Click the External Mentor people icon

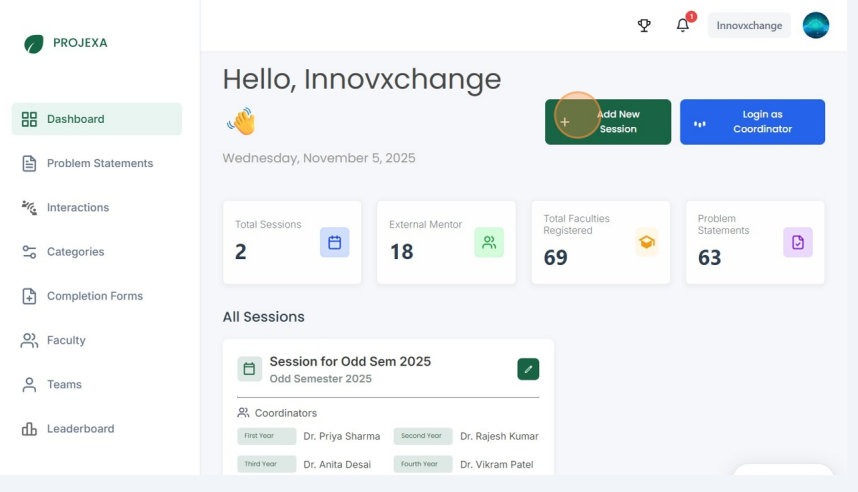pos(488,242)
